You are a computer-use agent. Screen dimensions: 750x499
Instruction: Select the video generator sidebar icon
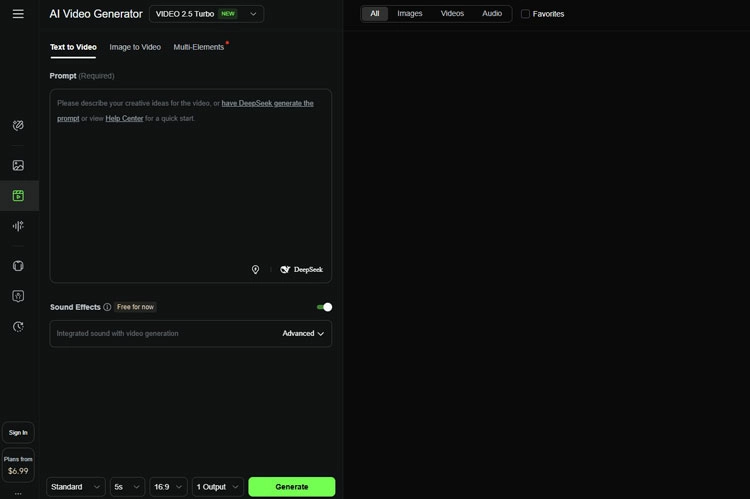(18, 196)
